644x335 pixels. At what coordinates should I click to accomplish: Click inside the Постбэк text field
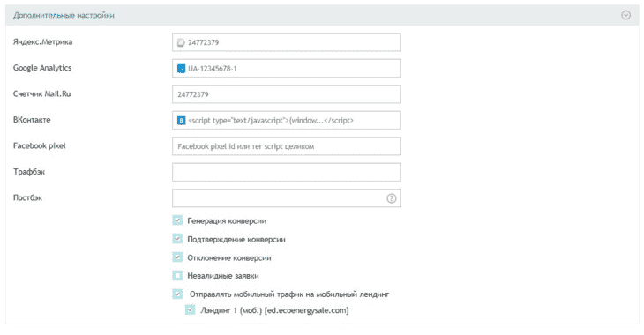[x=280, y=198]
